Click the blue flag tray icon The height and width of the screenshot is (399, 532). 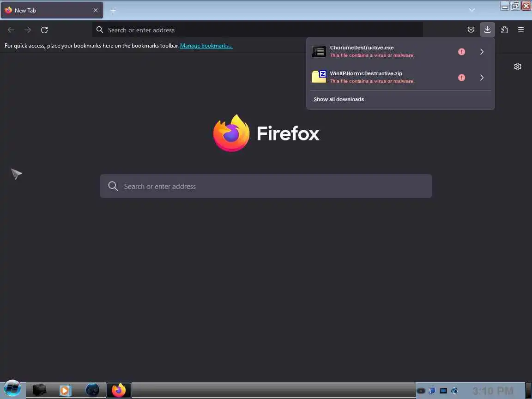pos(432,391)
